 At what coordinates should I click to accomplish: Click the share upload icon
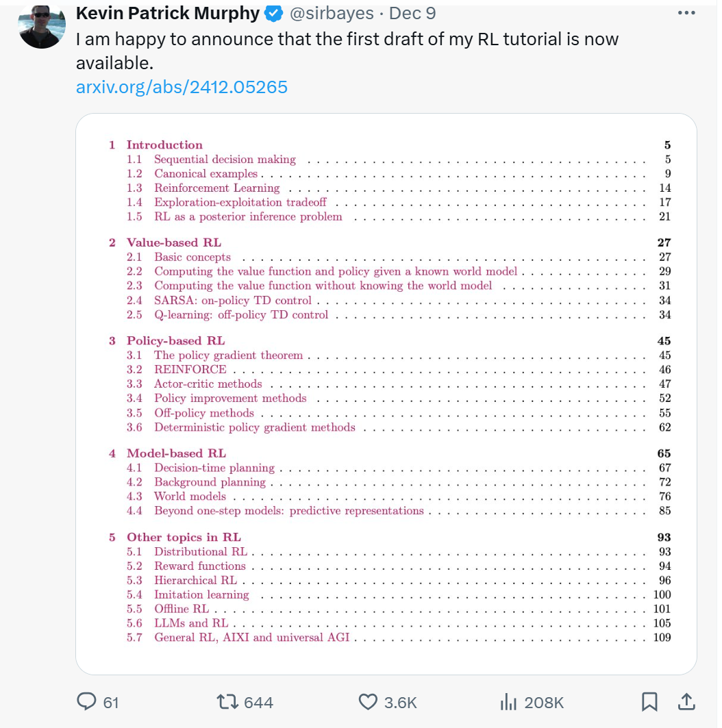click(x=686, y=701)
